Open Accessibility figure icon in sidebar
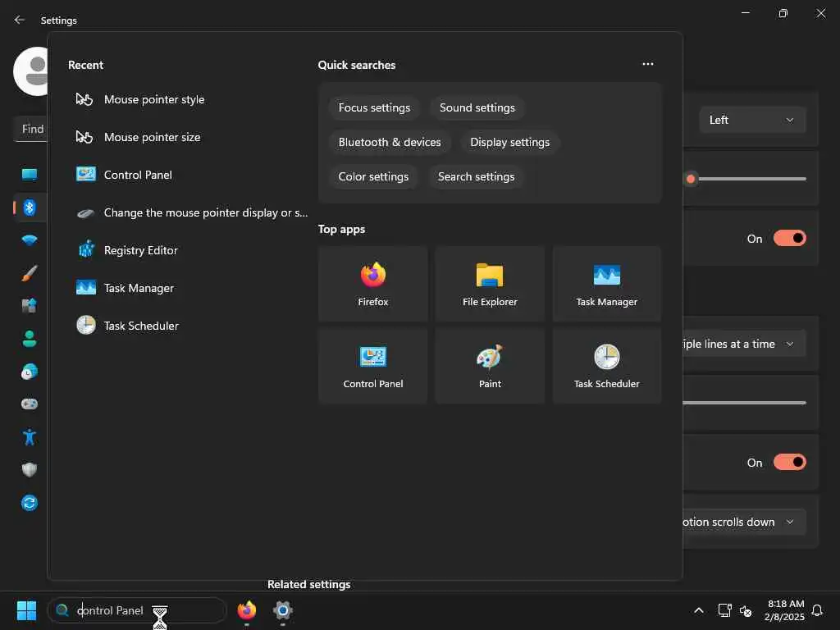This screenshot has width=840, height=630. point(30,437)
